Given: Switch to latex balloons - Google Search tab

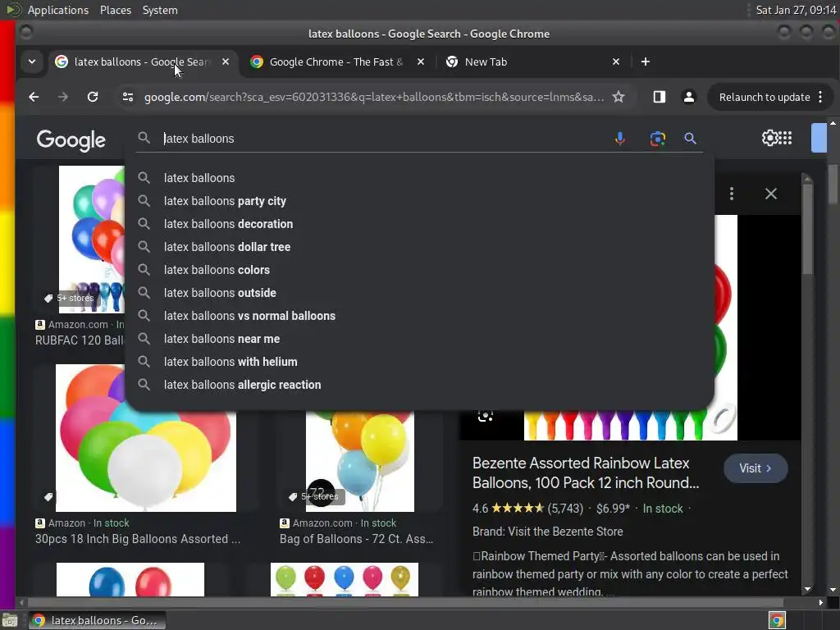Looking at the screenshot, I should 141,62.
